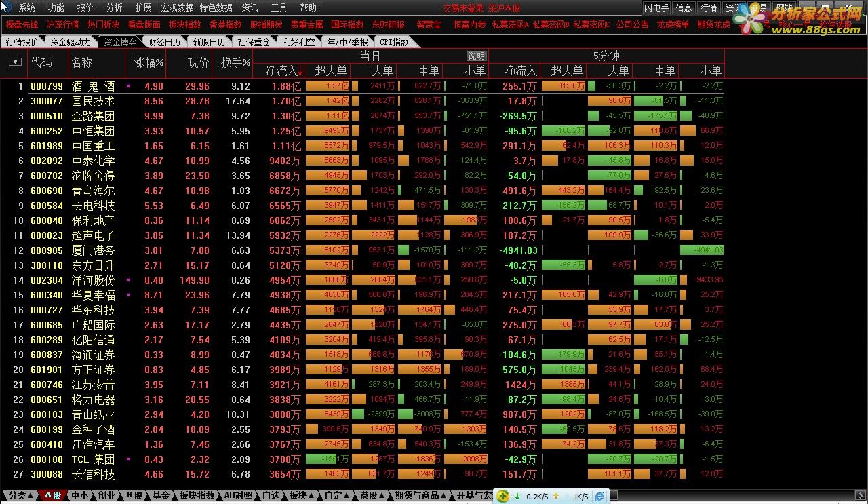Open the 龙虎榜单 toolbar link
The image size is (868, 504).
(x=673, y=24)
